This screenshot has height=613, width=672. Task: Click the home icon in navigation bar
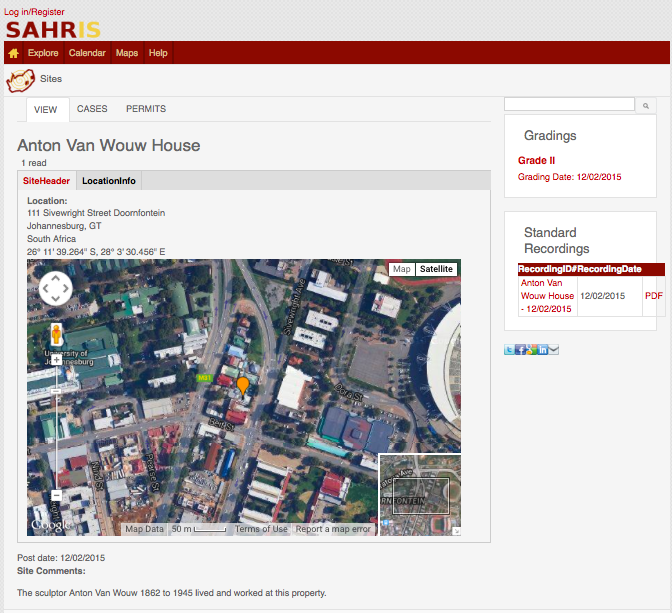[x=13, y=53]
